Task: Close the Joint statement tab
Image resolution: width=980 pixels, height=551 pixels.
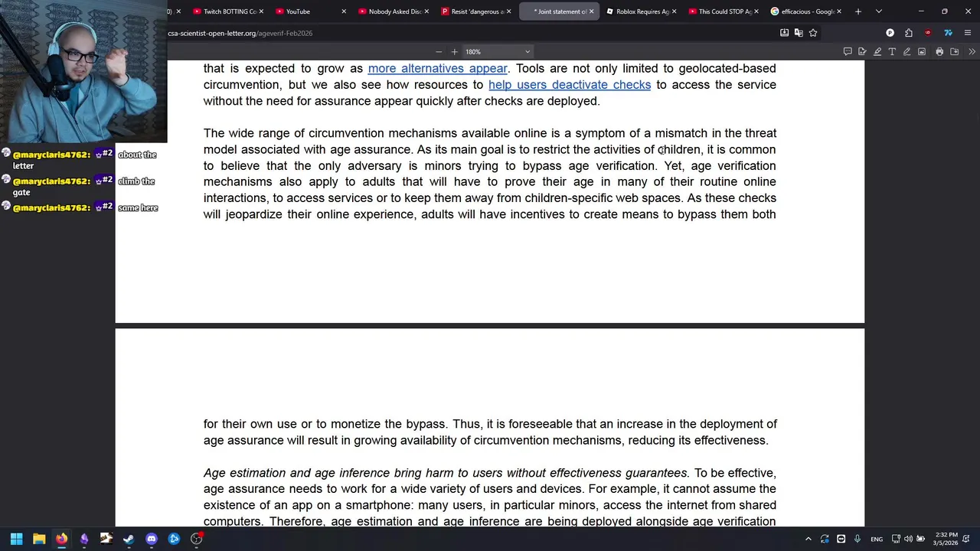Action: [591, 11]
